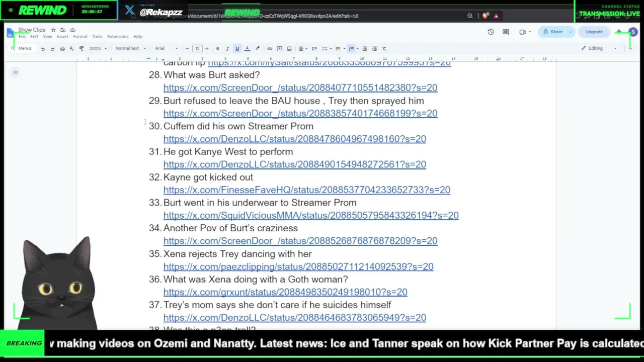Toggle underline formatting
Viewport: 644px width, 362px height.
click(x=237, y=49)
